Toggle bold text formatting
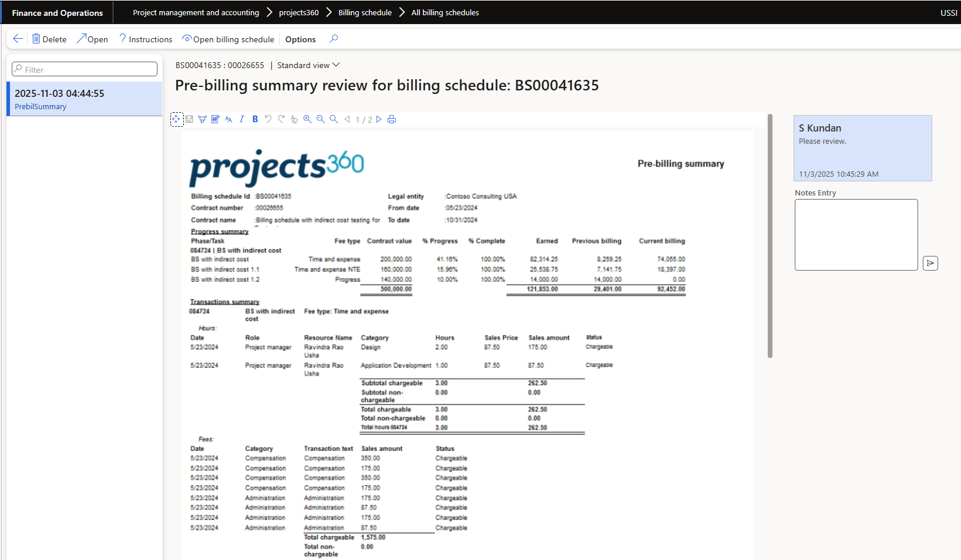 [255, 119]
